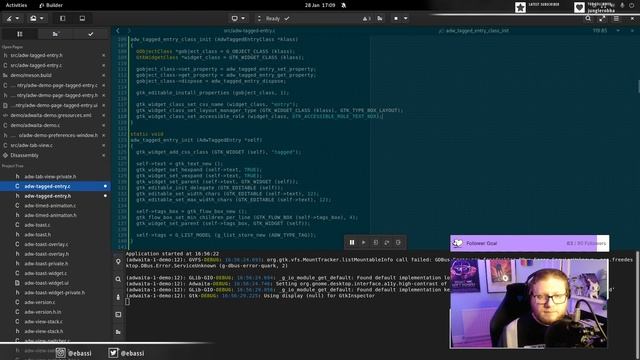Screen dimensions: 640x360
Task: Select adw-toast.h in project tree
Action: 55,235
